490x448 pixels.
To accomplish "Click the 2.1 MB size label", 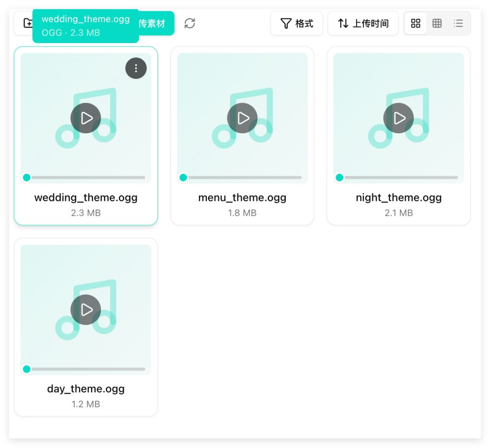I will tap(398, 213).
